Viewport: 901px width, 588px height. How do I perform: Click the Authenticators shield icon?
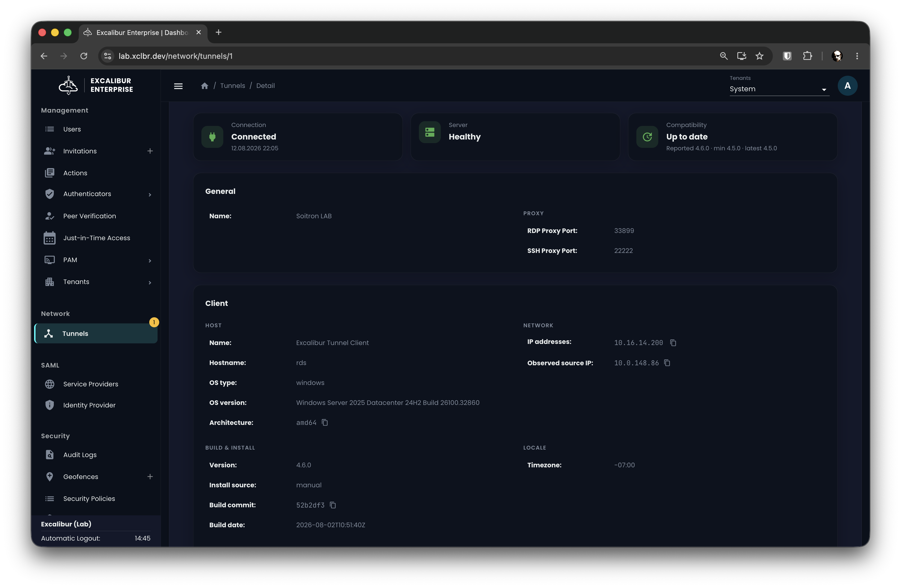coord(50,194)
